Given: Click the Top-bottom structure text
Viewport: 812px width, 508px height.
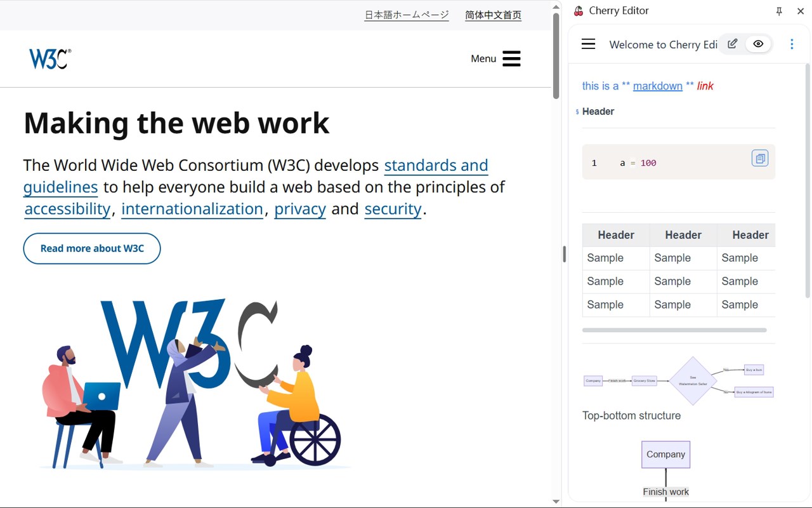Looking at the screenshot, I should coord(631,415).
